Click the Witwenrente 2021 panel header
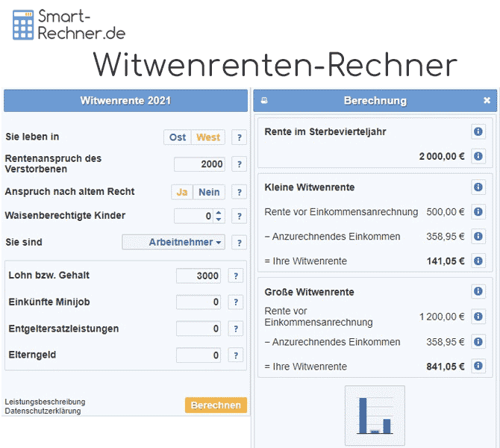The image size is (500, 448). [x=125, y=101]
